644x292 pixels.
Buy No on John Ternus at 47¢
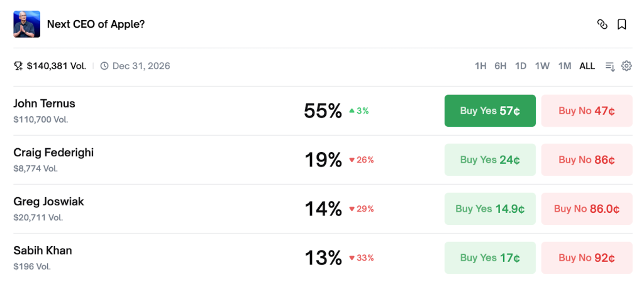click(587, 111)
